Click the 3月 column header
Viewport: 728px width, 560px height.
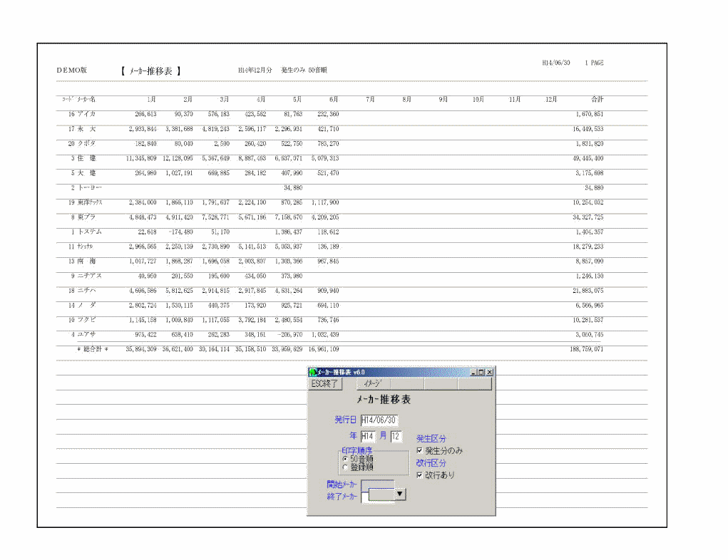(x=225, y=99)
